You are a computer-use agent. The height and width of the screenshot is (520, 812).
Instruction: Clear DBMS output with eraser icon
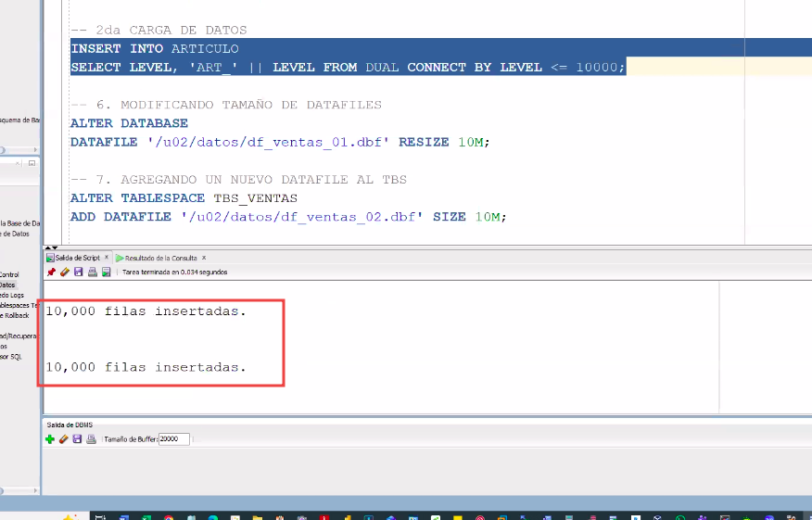64,439
